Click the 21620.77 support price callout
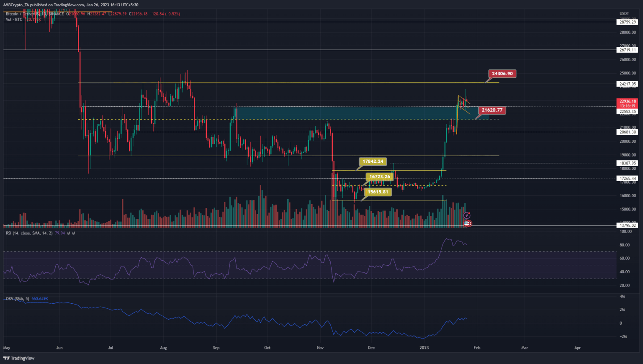This screenshot has height=364, width=643. (x=492, y=110)
